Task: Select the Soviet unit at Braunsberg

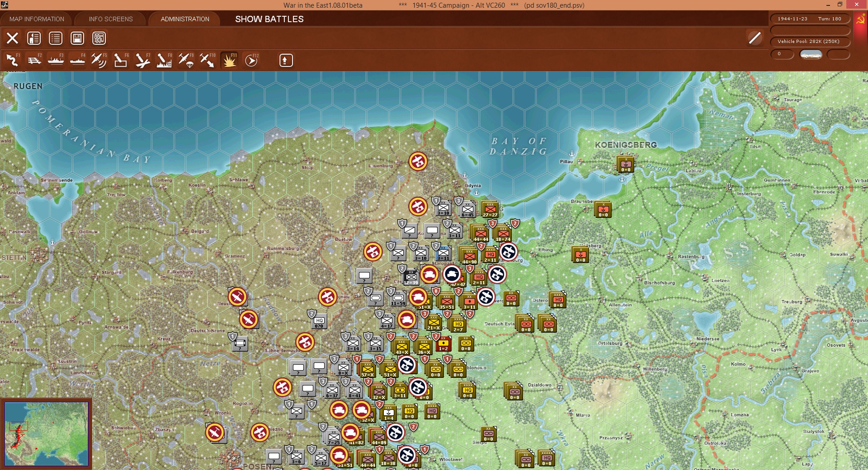Action: 603,209
